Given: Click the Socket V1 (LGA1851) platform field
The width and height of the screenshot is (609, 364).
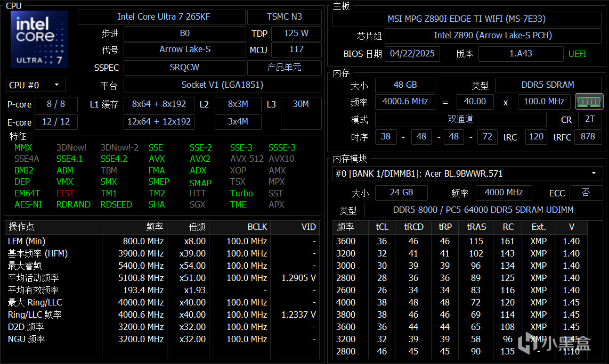Looking at the screenshot, I should [x=222, y=85].
